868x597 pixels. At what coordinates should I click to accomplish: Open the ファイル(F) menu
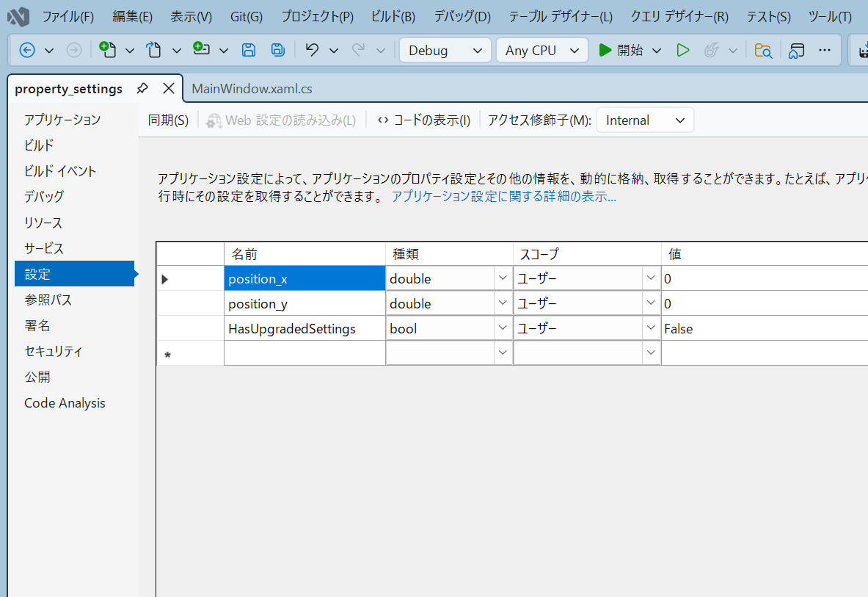(68, 17)
